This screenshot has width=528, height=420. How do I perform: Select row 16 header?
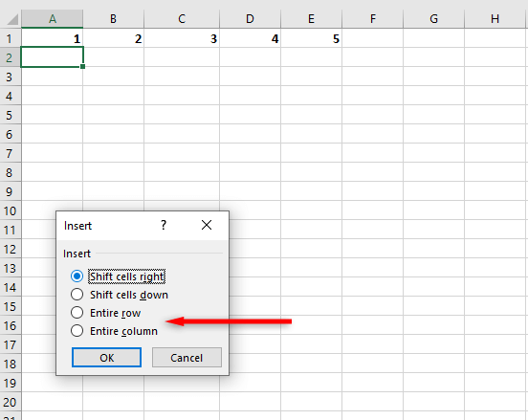(11, 325)
